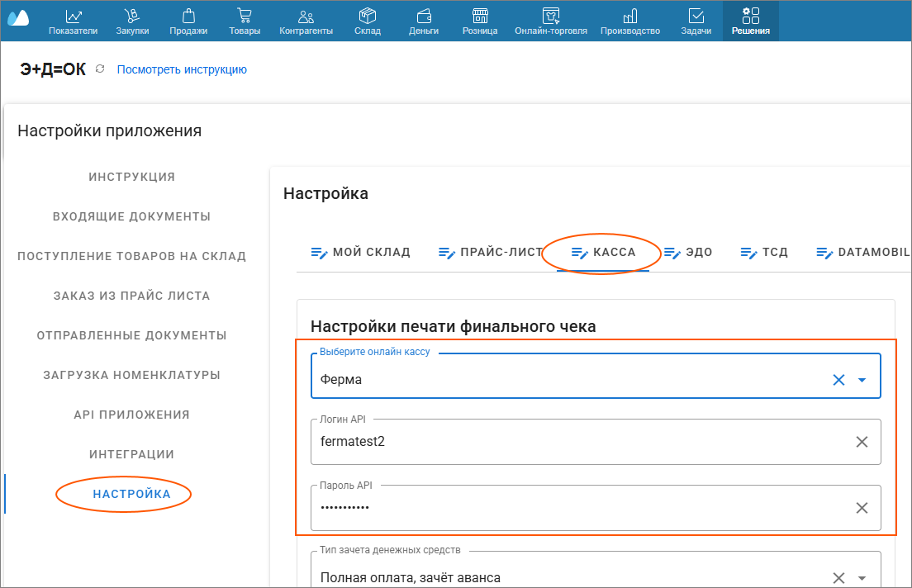This screenshot has width=912, height=588.
Task: Clear the Пароль API field
Action: [x=862, y=508]
